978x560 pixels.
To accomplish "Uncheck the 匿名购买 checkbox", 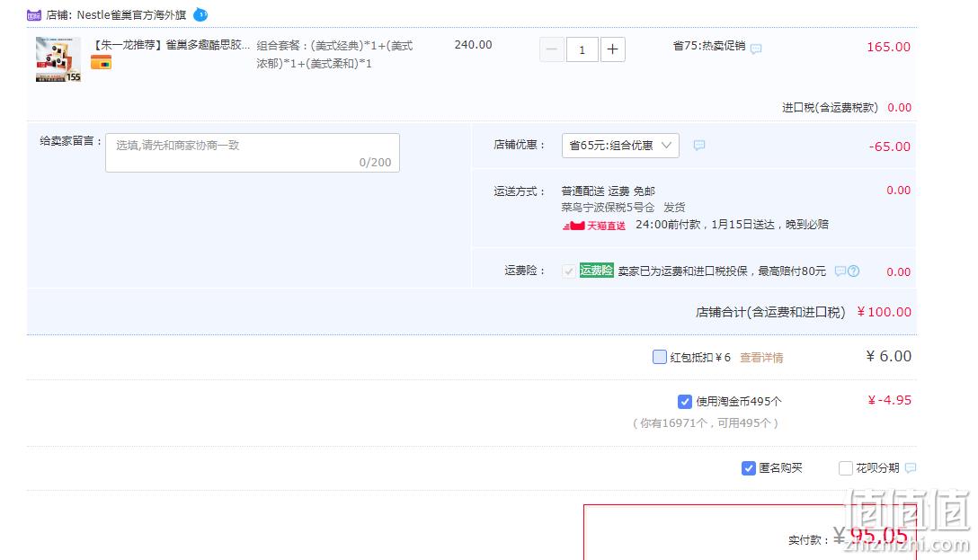I will coord(749,468).
